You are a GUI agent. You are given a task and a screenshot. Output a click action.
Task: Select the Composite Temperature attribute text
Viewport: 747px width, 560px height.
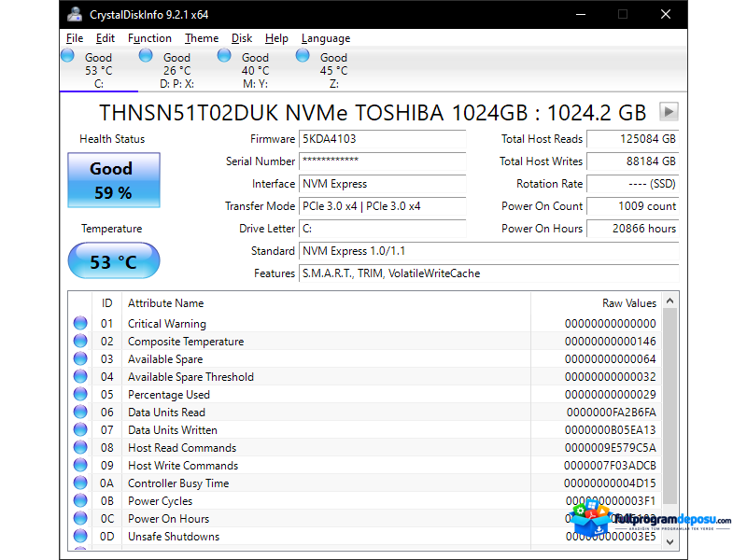(186, 342)
